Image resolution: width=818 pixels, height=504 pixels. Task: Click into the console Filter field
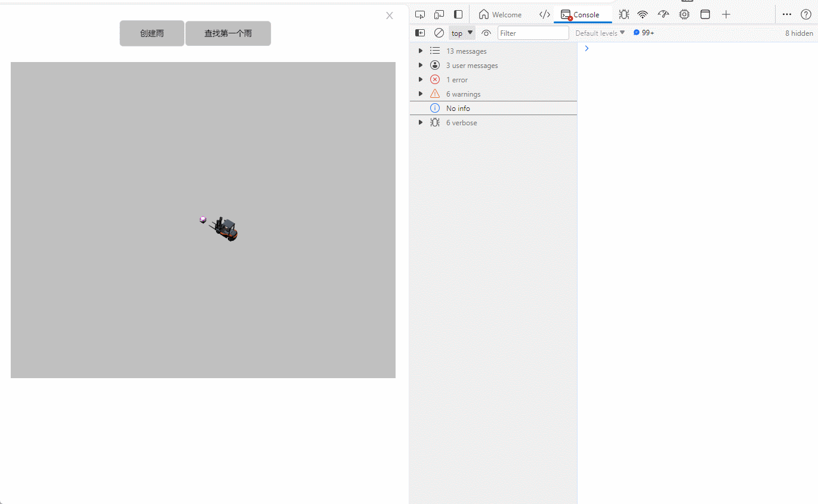pyautogui.click(x=533, y=33)
